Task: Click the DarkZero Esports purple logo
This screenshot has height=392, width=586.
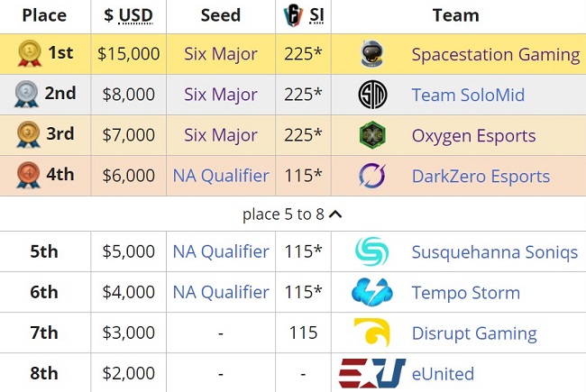Action: [x=372, y=175]
